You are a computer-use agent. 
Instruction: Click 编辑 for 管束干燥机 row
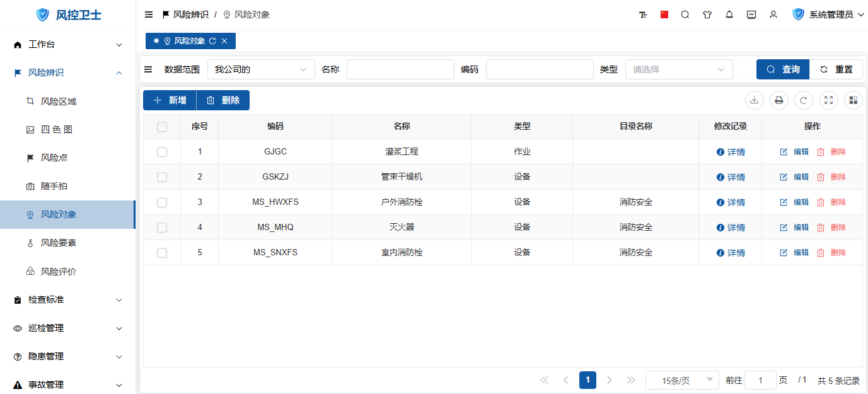[x=794, y=177]
